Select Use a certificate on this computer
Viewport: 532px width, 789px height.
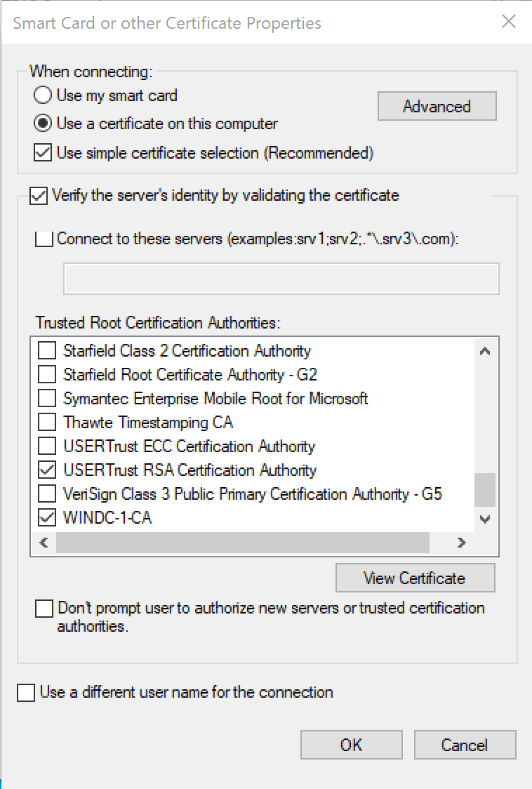point(43,123)
